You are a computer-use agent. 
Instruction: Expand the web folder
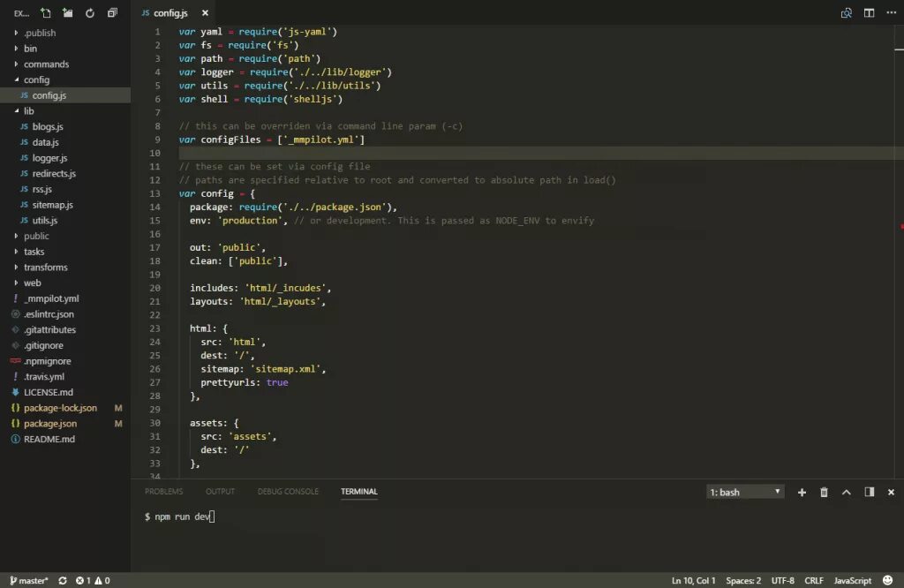click(65, 283)
